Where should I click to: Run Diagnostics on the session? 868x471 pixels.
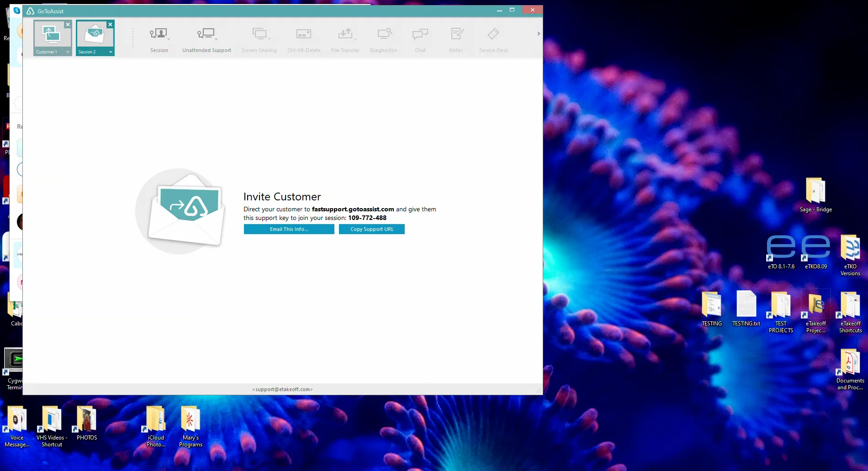384,39
